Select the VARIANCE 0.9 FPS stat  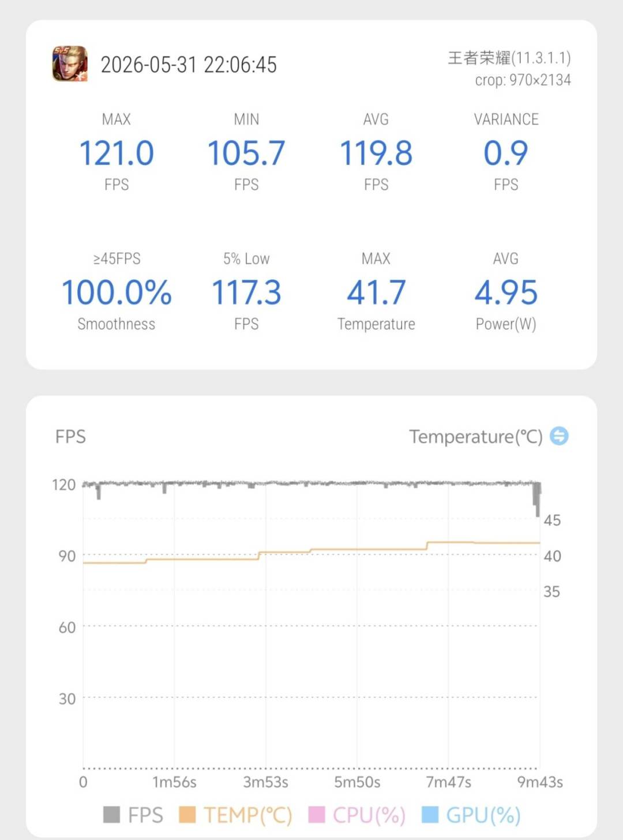[506, 152]
